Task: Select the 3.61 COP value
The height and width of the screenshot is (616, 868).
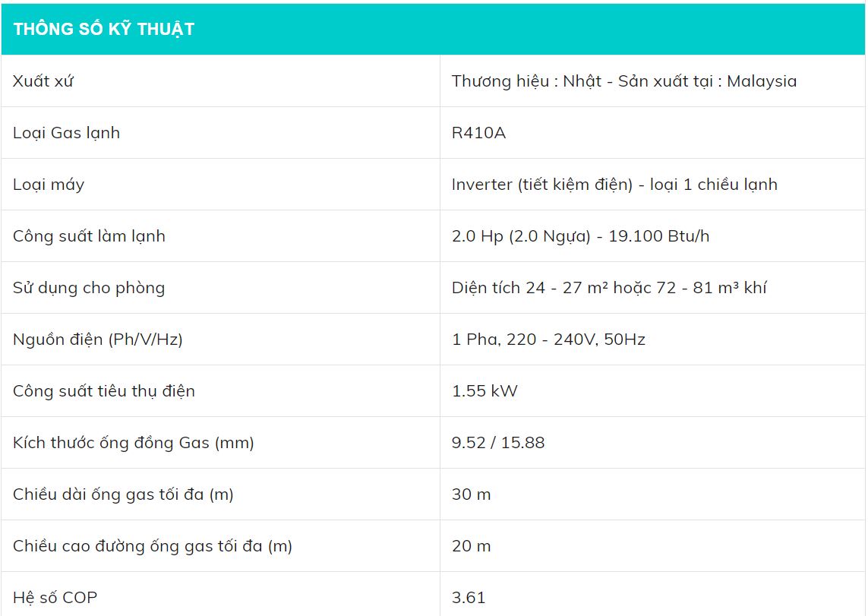Action: (x=469, y=598)
